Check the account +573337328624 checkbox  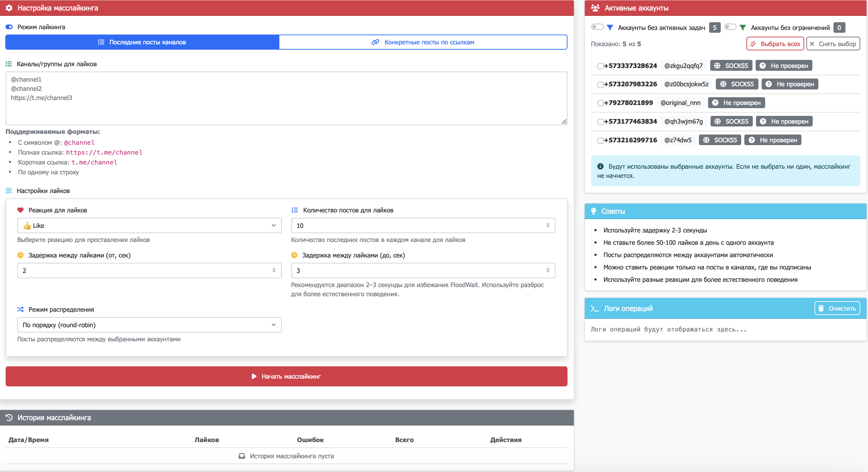coord(600,66)
